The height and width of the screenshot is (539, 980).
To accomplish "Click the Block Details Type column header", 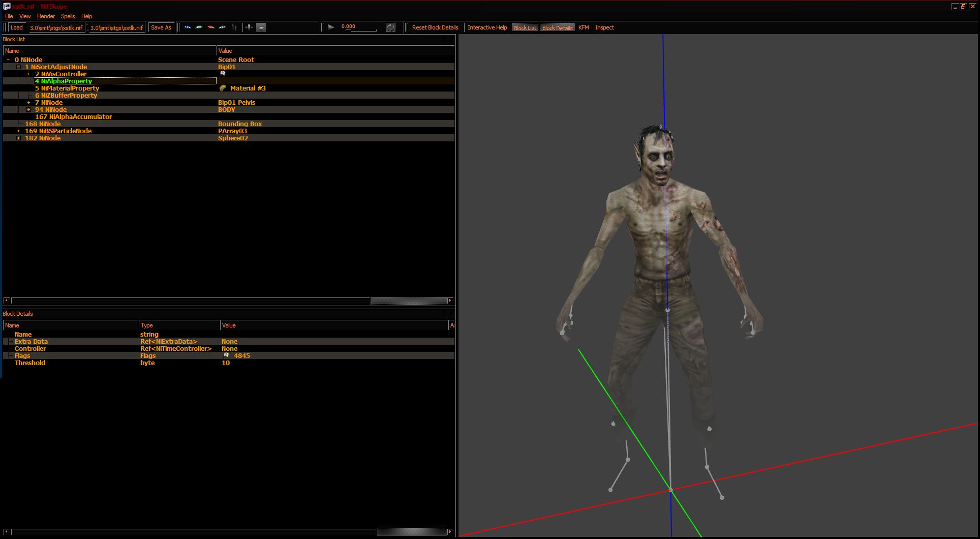I will pyautogui.click(x=179, y=325).
